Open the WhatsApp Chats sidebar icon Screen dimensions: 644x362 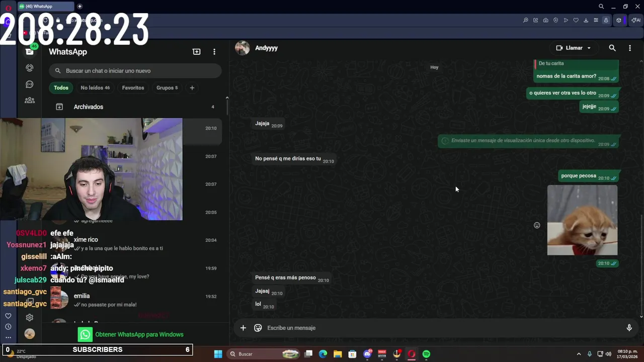(x=30, y=51)
